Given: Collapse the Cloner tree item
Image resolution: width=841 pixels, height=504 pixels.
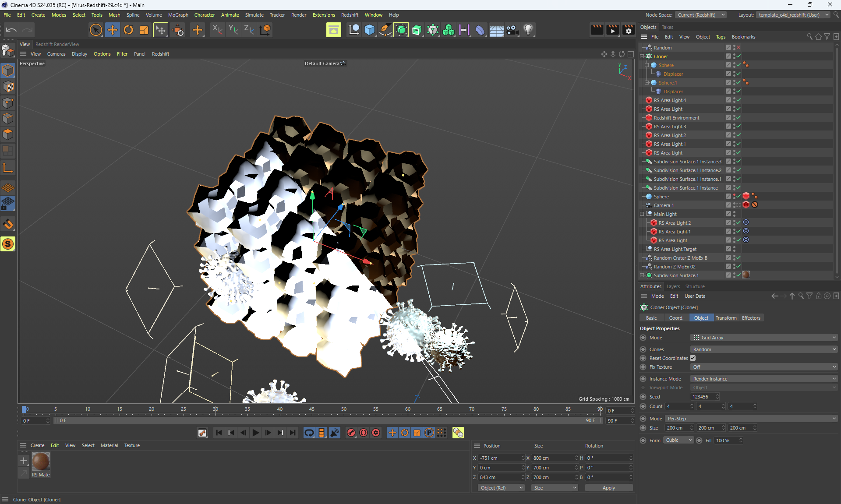Looking at the screenshot, I should (642, 56).
